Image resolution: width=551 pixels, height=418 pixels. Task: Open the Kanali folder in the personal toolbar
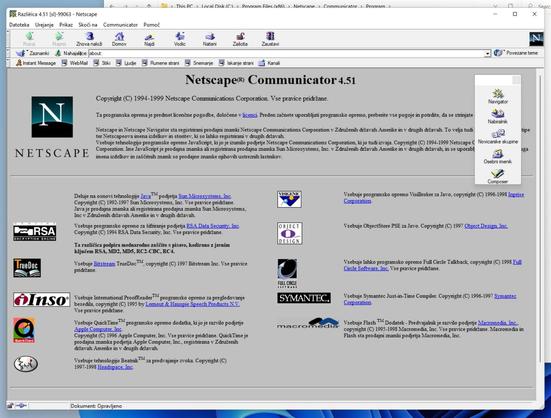(x=269, y=63)
